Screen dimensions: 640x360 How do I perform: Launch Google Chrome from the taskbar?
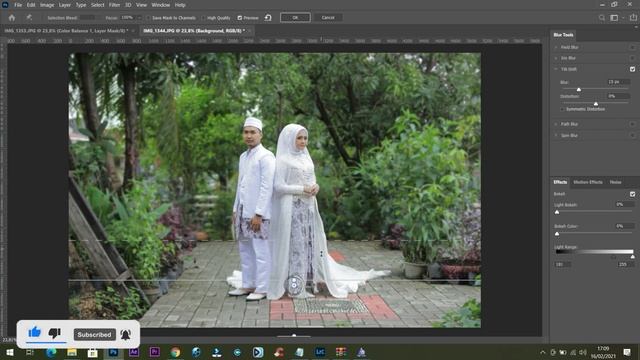pyautogui.click(x=175, y=352)
